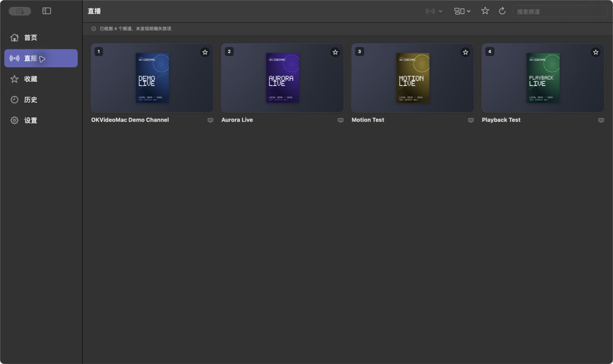Open 收藏 favorites in the sidebar

click(41, 79)
